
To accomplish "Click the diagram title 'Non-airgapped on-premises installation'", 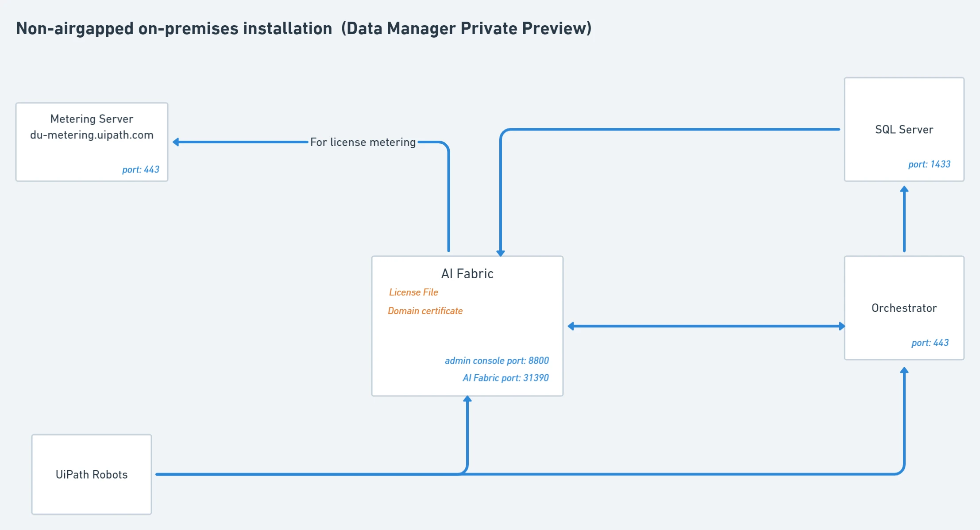I will pyautogui.click(x=174, y=28).
